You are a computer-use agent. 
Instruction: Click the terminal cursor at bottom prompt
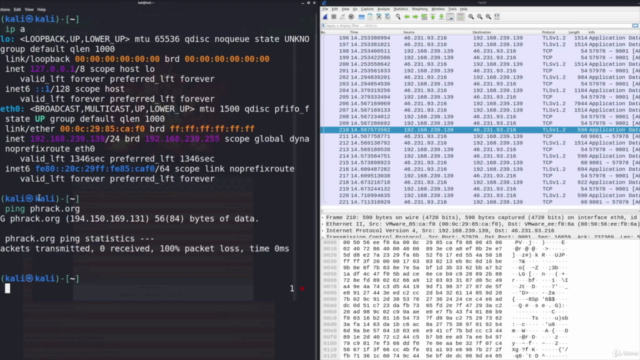pyautogui.click(x=7, y=288)
